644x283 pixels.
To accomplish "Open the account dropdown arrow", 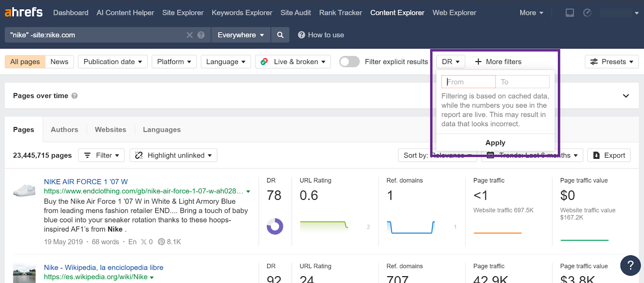I will coord(637,13).
